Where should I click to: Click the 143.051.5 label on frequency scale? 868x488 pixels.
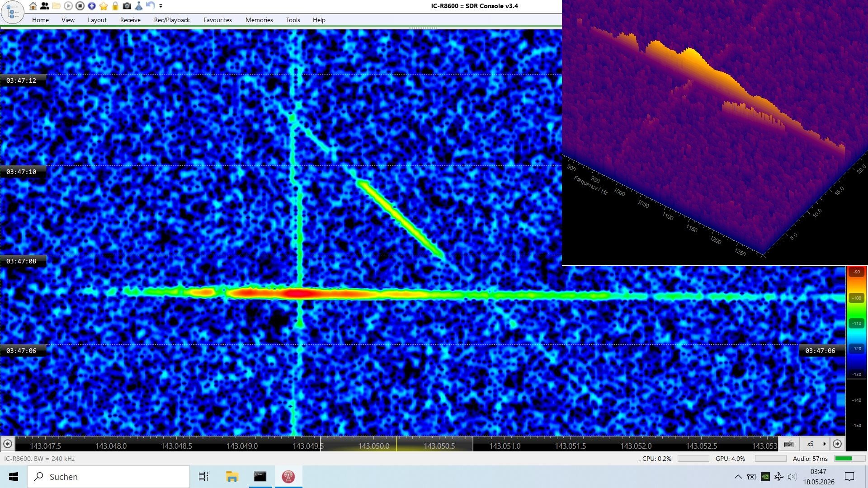570,446
